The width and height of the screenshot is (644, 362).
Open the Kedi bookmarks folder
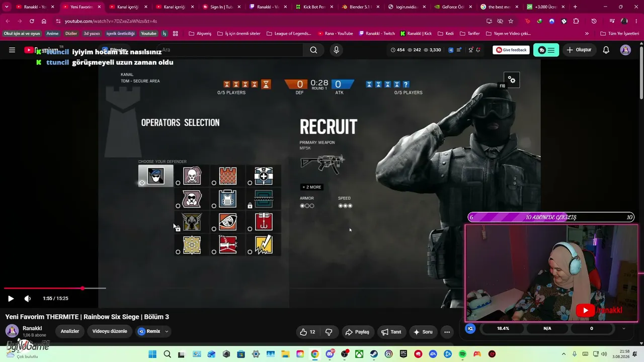445,34
